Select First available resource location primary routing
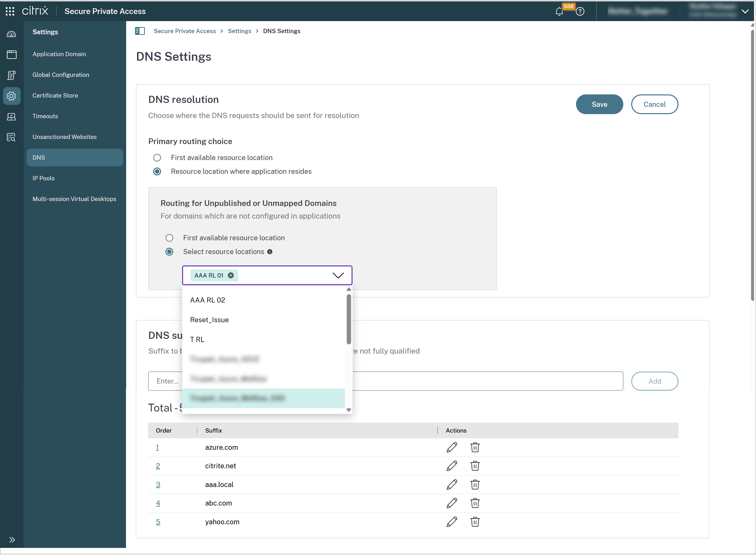Screen dimensions: 756x555 pos(157,157)
